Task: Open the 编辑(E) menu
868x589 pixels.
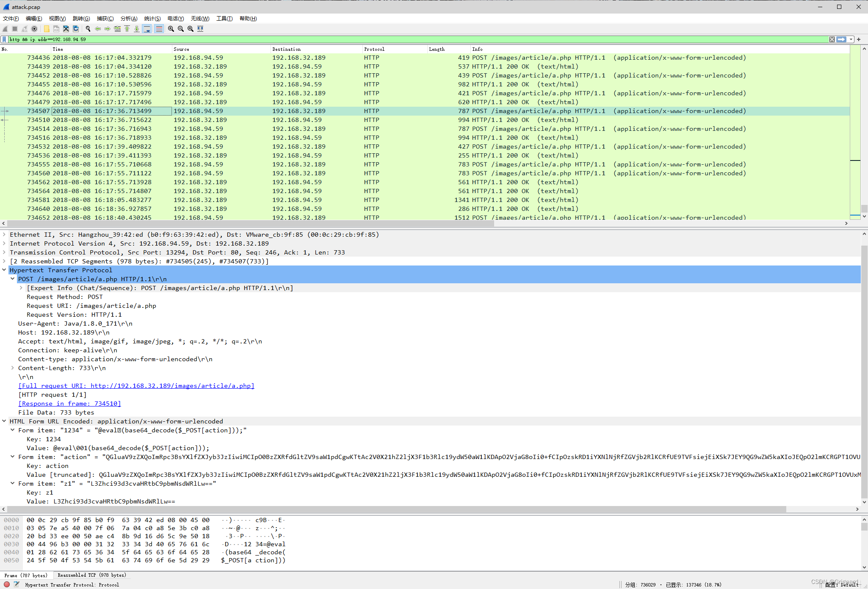Action: tap(34, 19)
